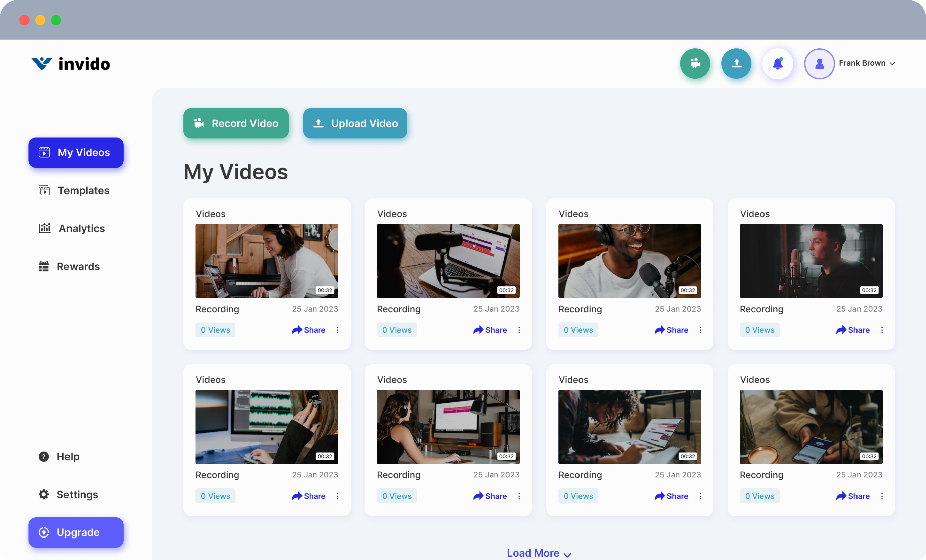Click the blue upload icon in header
This screenshot has height=560, width=926.
[736, 63]
